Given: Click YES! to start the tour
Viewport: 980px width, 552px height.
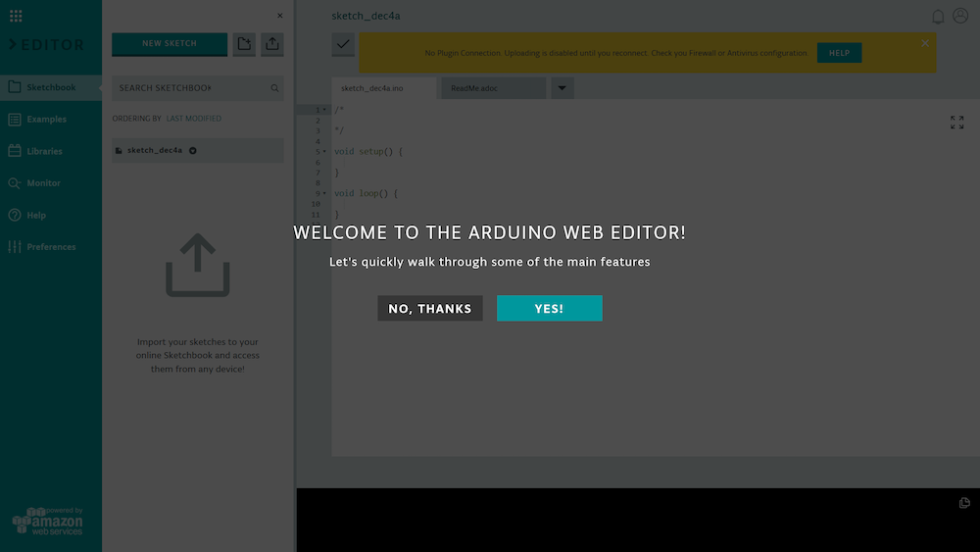Looking at the screenshot, I should [x=550, y=308].
